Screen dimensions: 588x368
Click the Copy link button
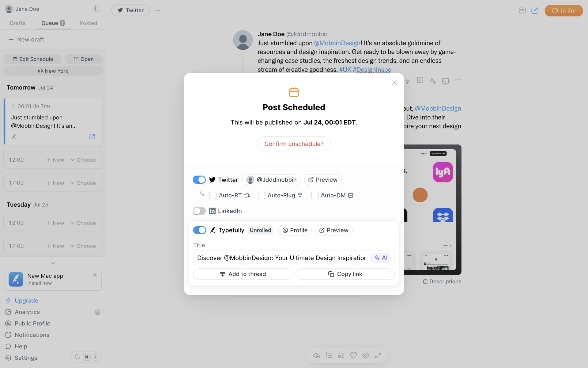[345, 274]
